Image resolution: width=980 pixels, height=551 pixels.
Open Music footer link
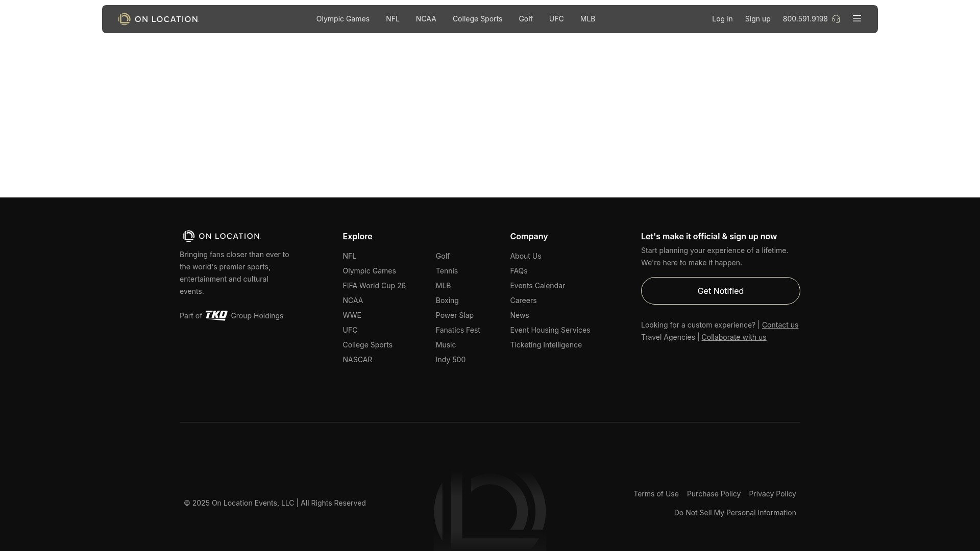[446, 345]
